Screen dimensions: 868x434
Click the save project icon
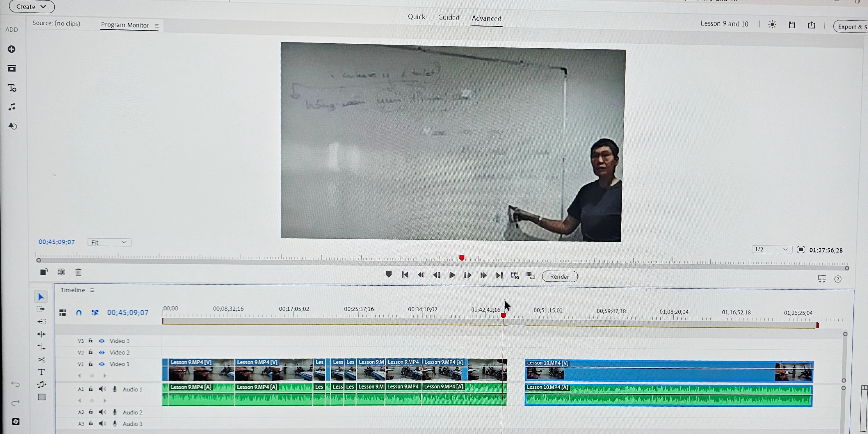[x=792, y=25]
